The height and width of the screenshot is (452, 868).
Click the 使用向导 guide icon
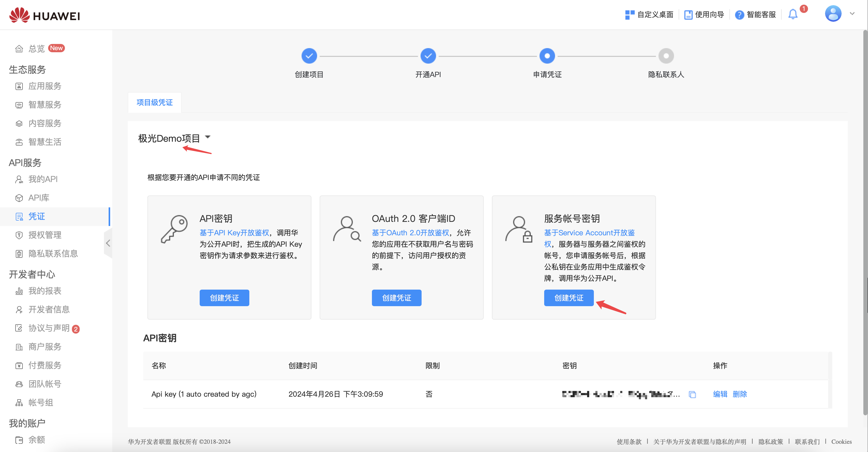[688, 15]
